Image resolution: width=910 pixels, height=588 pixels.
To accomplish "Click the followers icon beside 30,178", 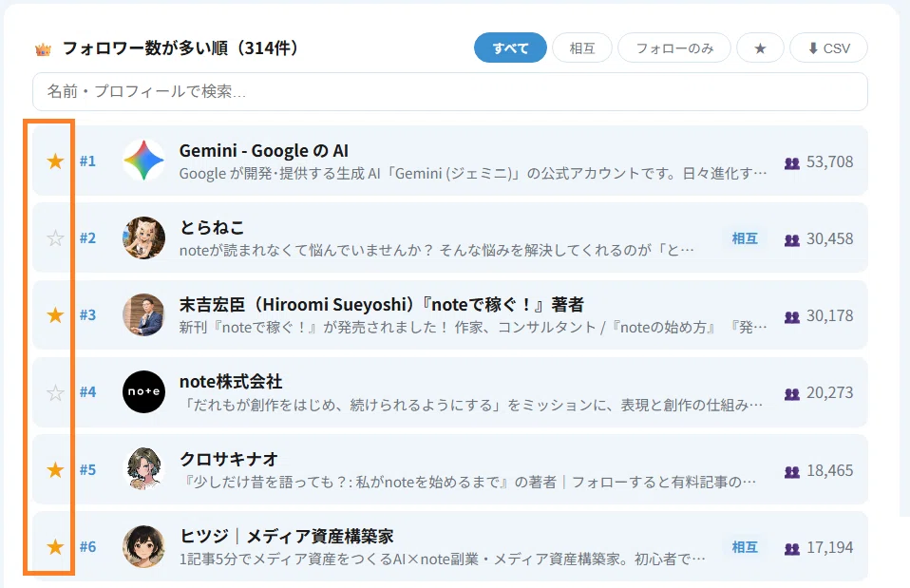I will (792, 317).
